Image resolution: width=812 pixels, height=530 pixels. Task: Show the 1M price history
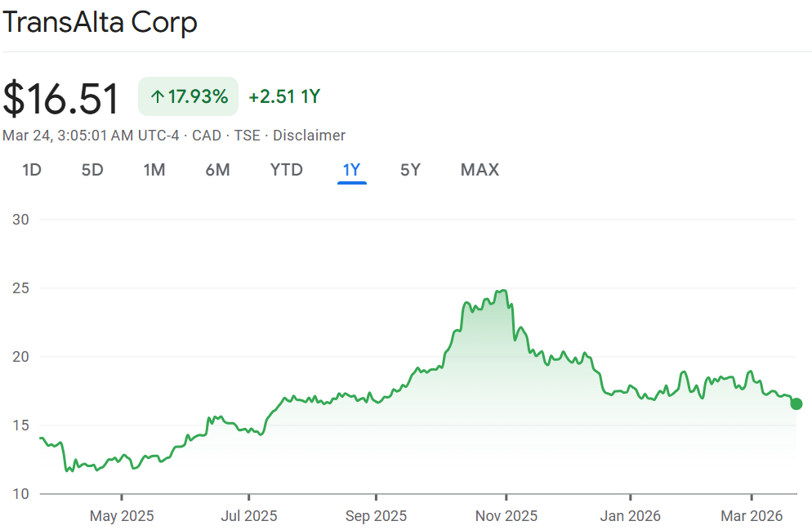point(154,170)
